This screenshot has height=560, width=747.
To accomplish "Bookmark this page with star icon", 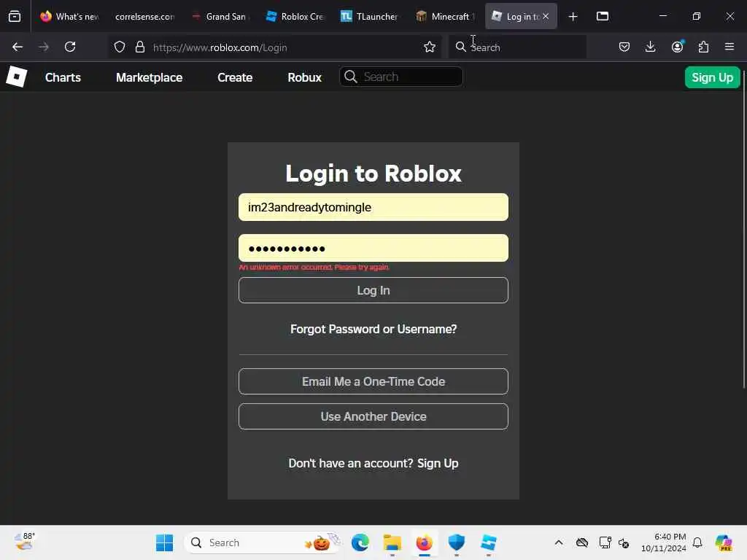I will (430, 47).
